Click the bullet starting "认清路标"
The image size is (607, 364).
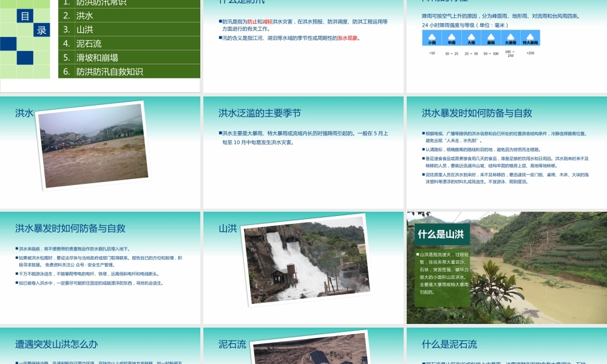tap(481, 149)
